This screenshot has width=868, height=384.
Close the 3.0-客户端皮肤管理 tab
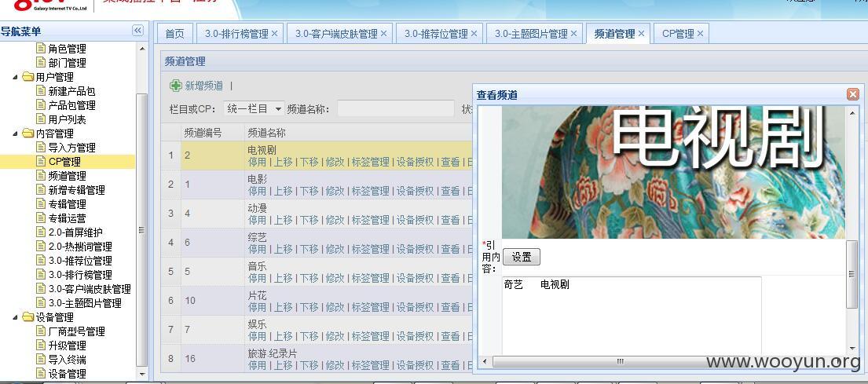(383, 34)
